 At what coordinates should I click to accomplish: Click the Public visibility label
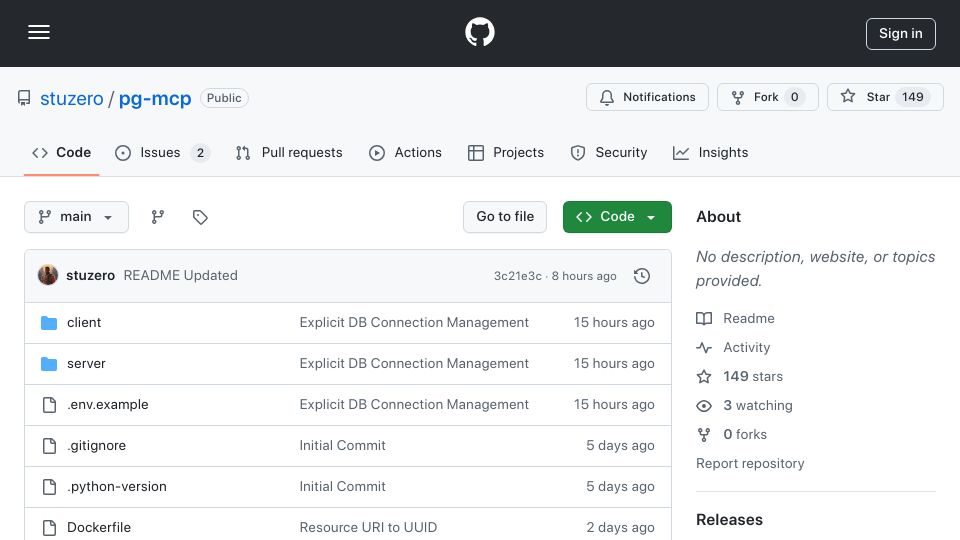(224, 98)
